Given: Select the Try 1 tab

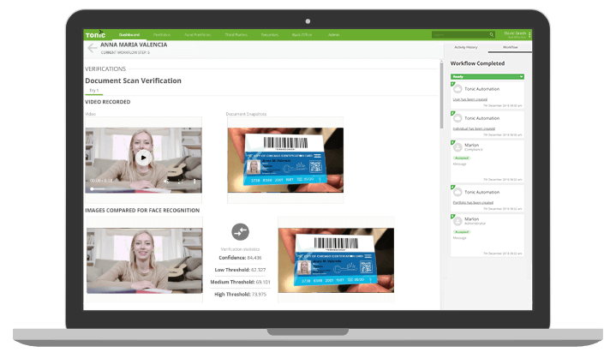Looking at the screenshot, I should [93, 90].
